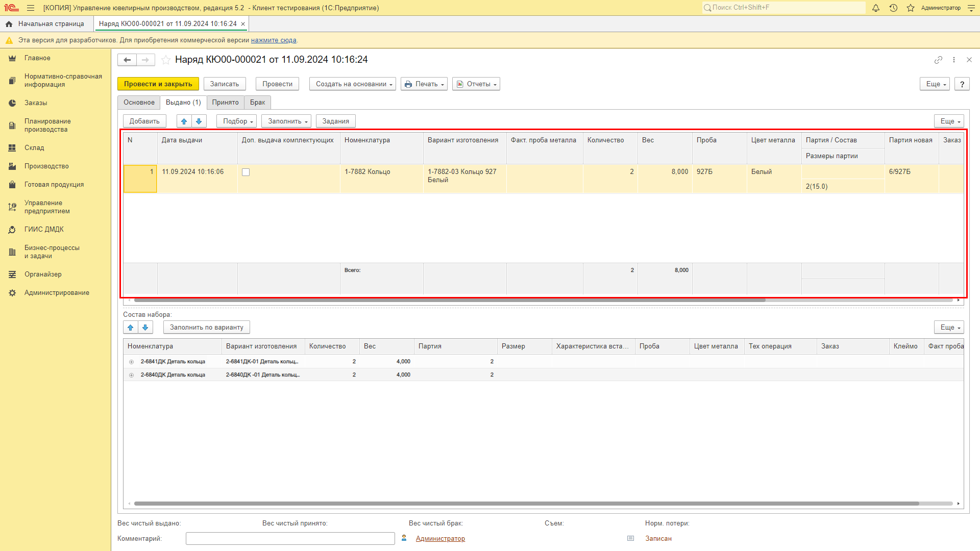Switch to Брак tab
The width and height of the screenshot is (980, 551).
(257, 103)
